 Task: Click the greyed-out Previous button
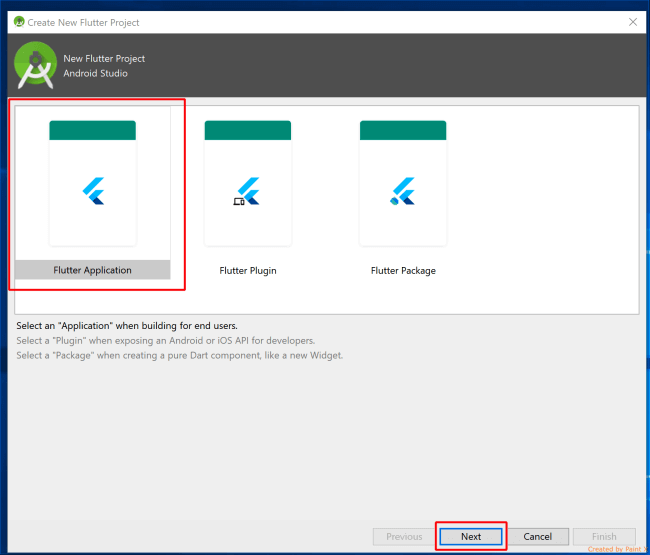(x=404, y=536)
